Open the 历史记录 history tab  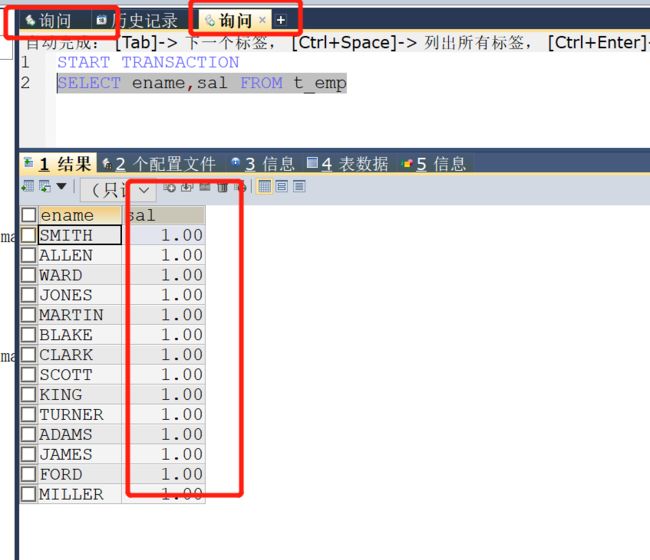click(138, 20)
